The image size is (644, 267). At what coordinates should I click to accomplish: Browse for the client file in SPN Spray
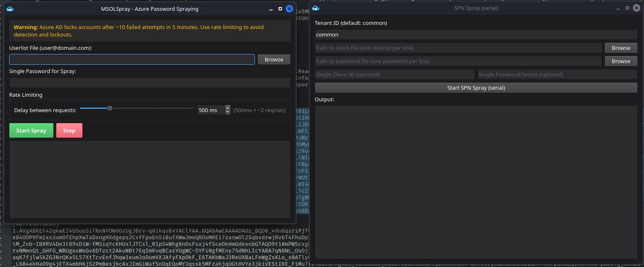tap(621, 48)
